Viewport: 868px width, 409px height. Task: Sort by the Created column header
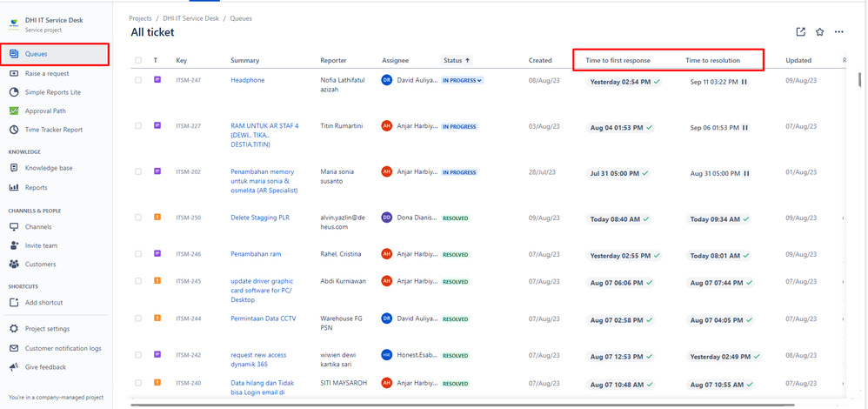pos(540,60)
